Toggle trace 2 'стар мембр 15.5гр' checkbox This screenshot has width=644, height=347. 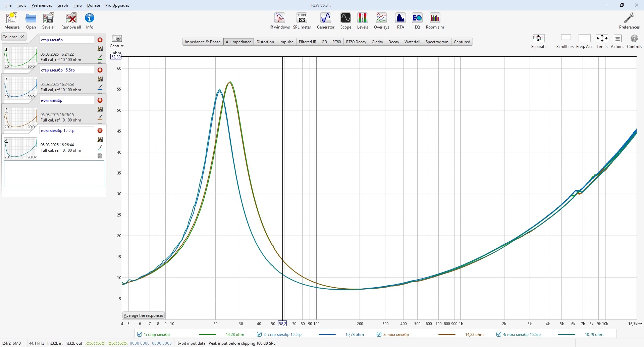tap(259, 335)
